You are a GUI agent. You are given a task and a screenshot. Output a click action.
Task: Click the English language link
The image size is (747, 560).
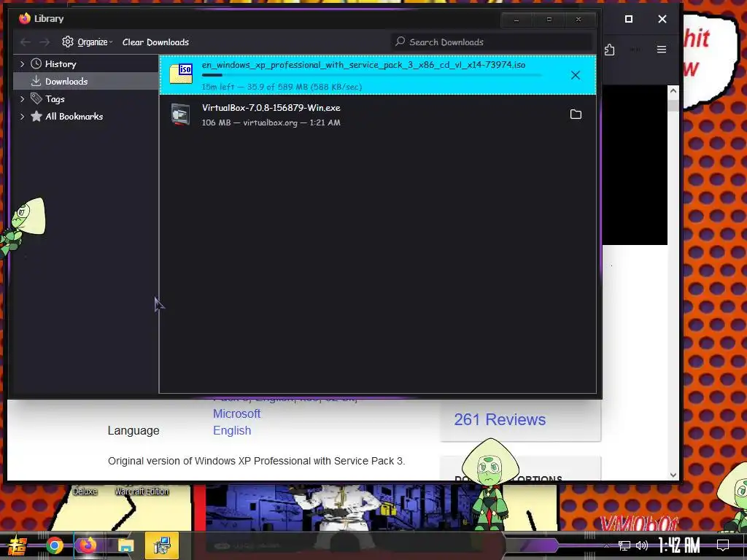(x=231, y=430)
